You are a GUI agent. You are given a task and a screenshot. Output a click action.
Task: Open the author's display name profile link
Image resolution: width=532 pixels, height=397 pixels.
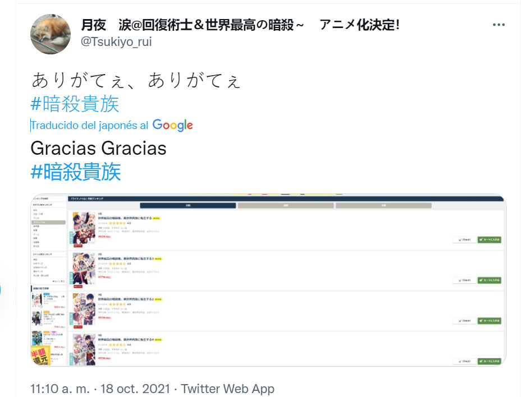click(x=240, y=25)
